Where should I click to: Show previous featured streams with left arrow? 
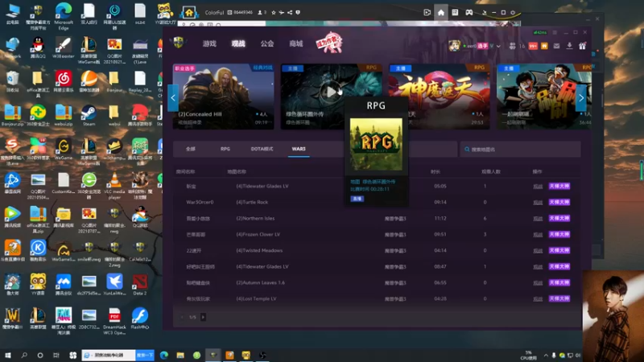point(173,97)
